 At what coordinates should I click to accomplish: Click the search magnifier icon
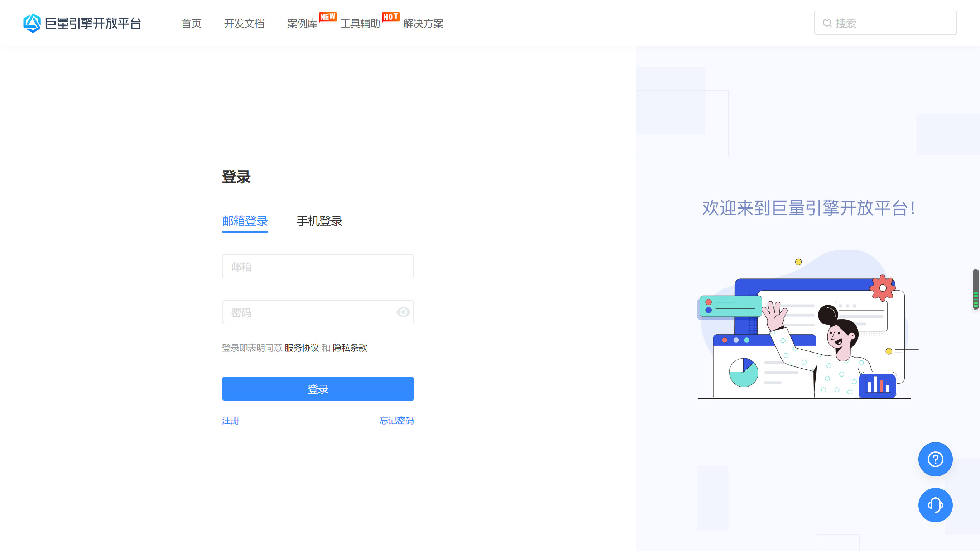[827, 23]
